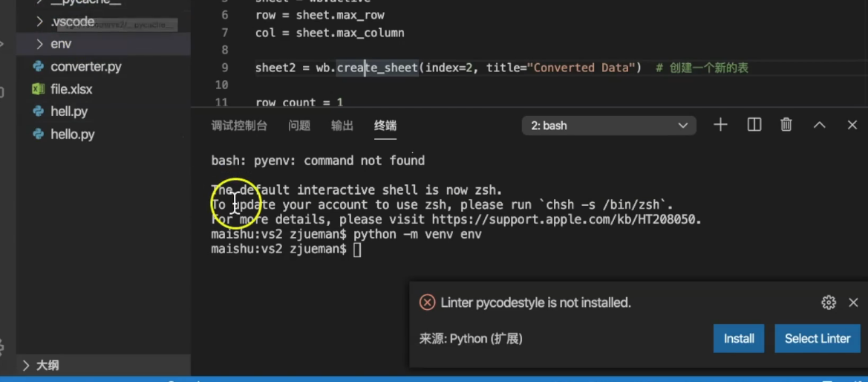Maximize panel with the up chevron
Screen dimensions: 868x382
point(819,126)
